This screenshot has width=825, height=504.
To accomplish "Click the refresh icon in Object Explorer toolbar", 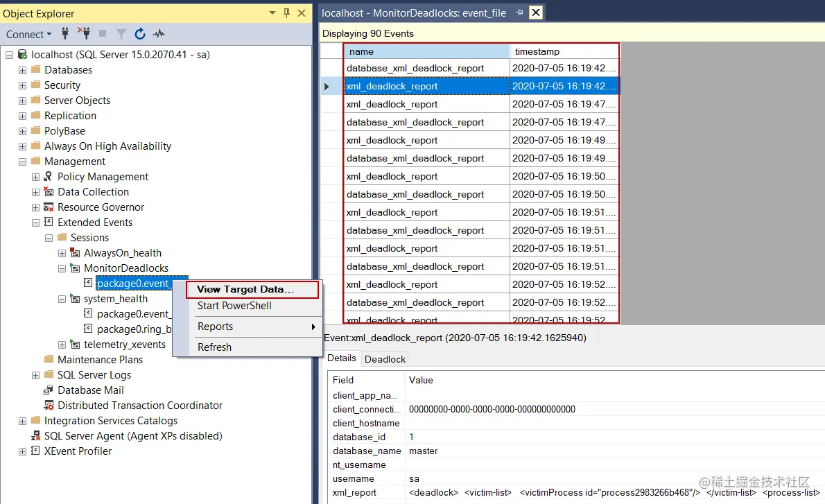I will (x=140, y=34).
